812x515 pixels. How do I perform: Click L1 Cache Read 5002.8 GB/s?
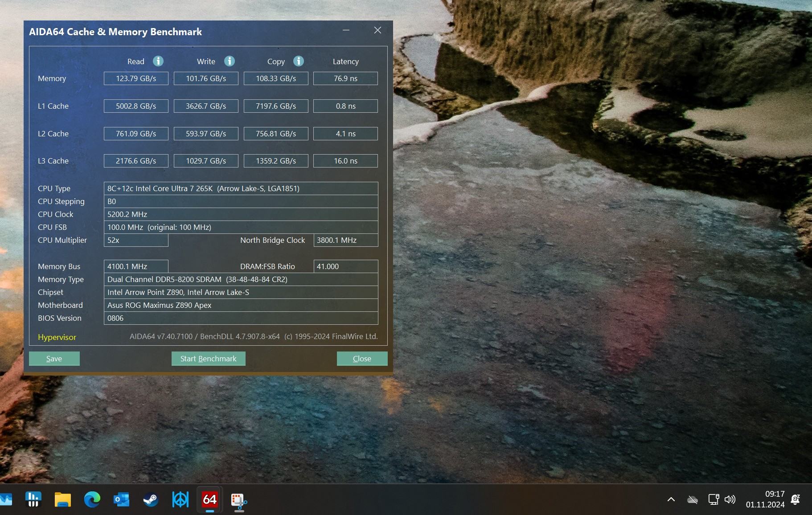click(136, 106)
